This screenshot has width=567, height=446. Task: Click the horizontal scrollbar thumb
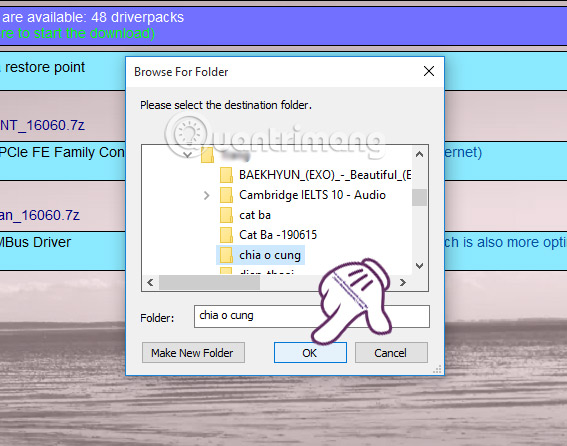209,282
